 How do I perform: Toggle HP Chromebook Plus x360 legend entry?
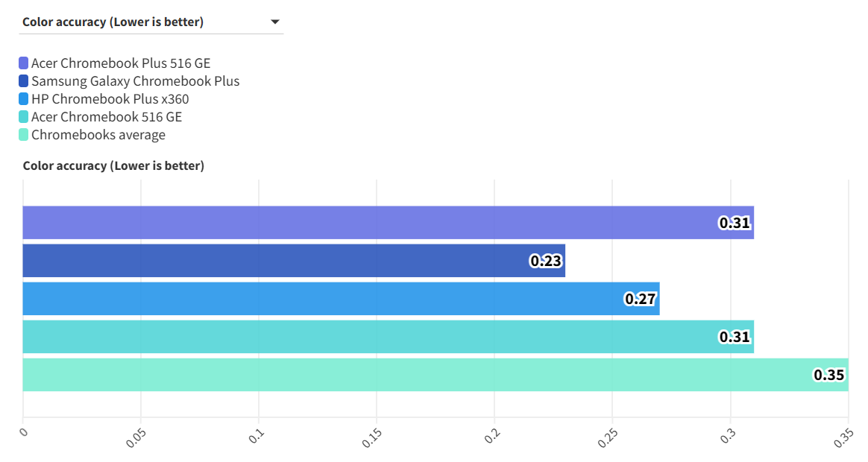(110, 99)
